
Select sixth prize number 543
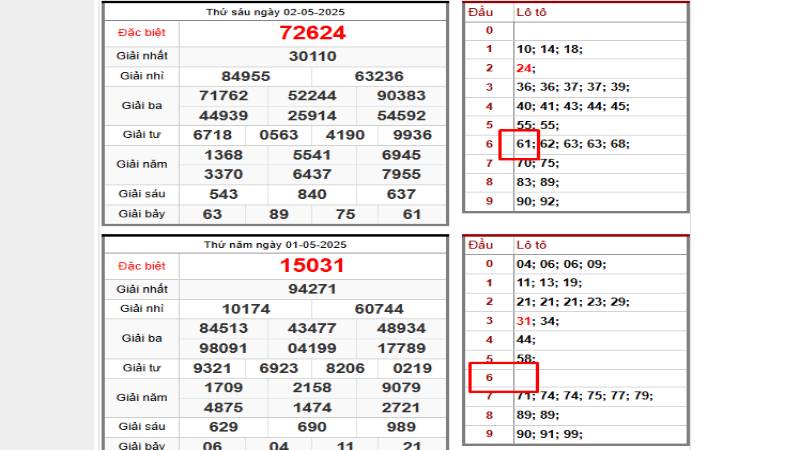[x=223, y=193]
